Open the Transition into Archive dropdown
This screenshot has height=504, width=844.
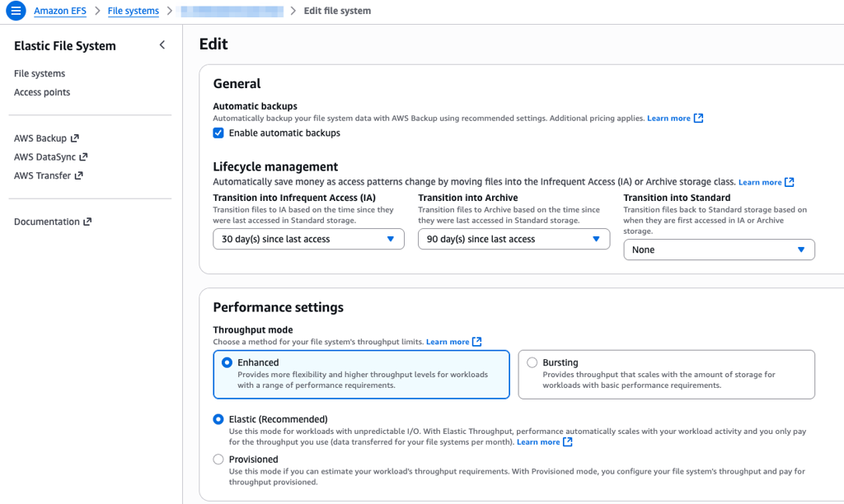tap(514, 240)
